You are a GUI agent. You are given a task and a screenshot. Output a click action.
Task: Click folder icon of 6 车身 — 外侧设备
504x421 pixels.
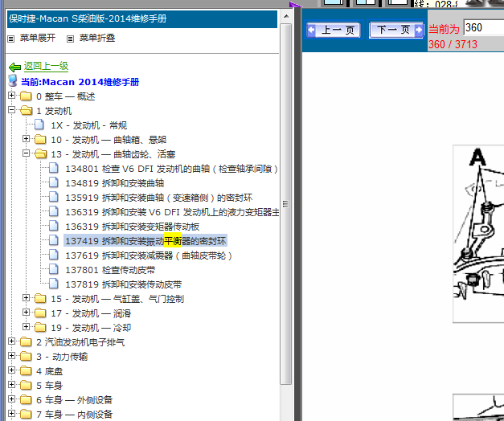click(x=26, y=399)
